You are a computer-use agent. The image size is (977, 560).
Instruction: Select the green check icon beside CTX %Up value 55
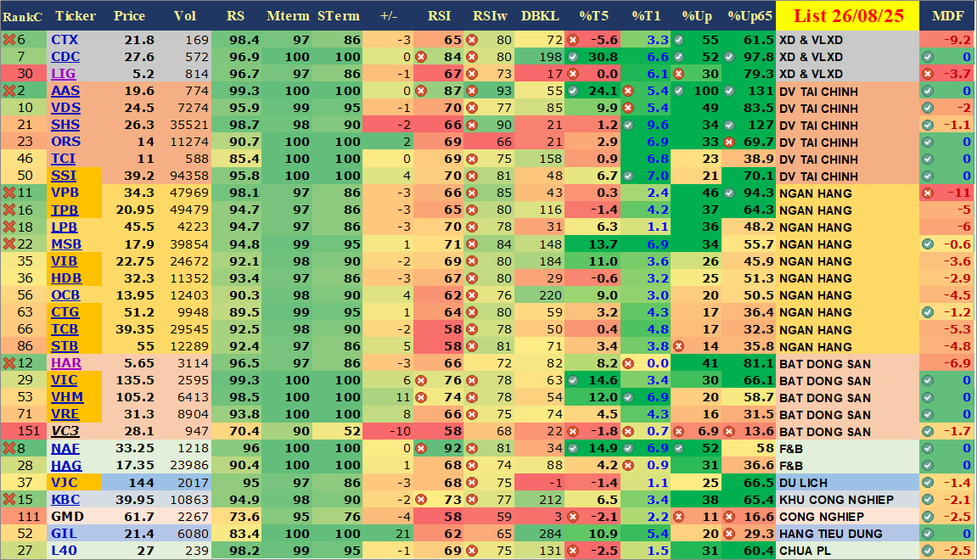(678, 40)
